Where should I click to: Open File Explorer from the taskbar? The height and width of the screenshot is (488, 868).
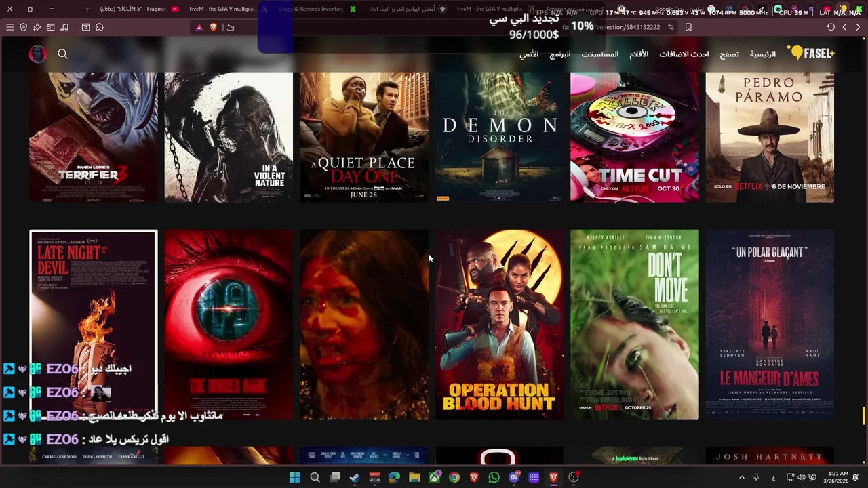pyautogui.click(x=414, y=477)
